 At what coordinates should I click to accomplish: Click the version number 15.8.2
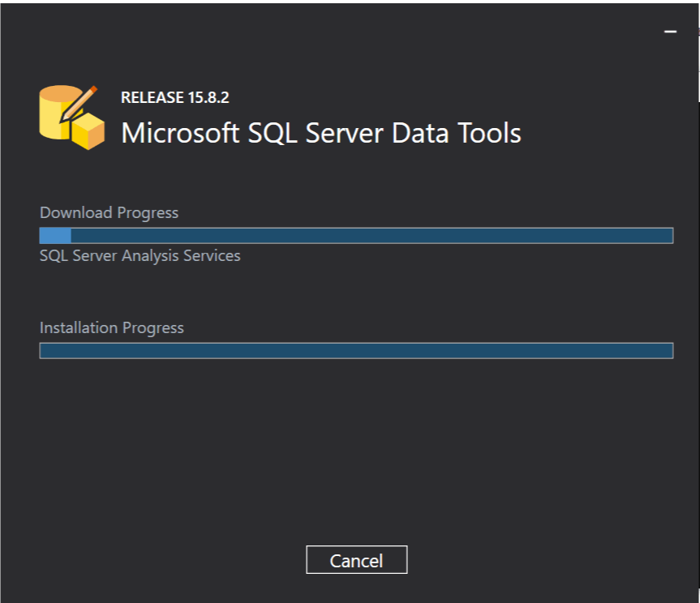coord(208,98)
